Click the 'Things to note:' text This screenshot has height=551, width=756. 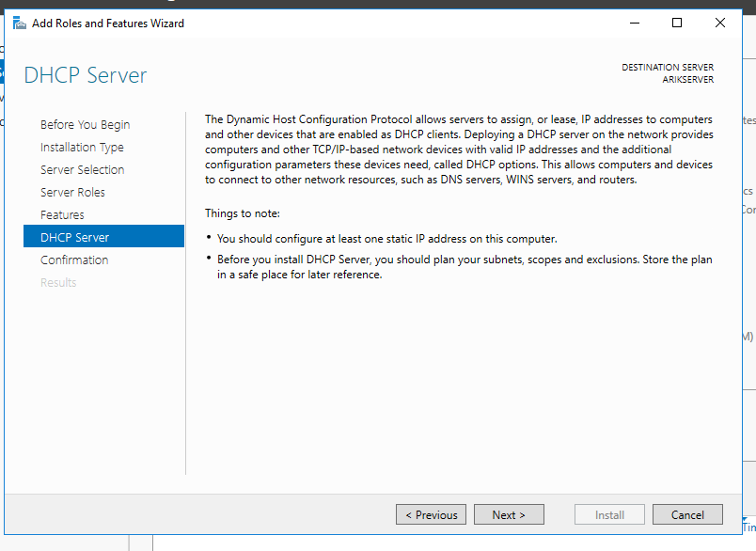[243, 213]
